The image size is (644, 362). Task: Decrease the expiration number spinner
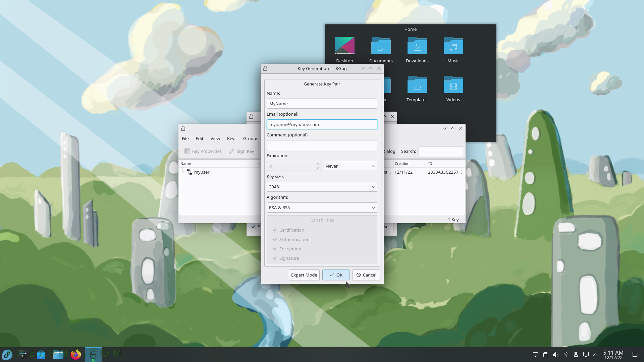[x=317, y=168]
